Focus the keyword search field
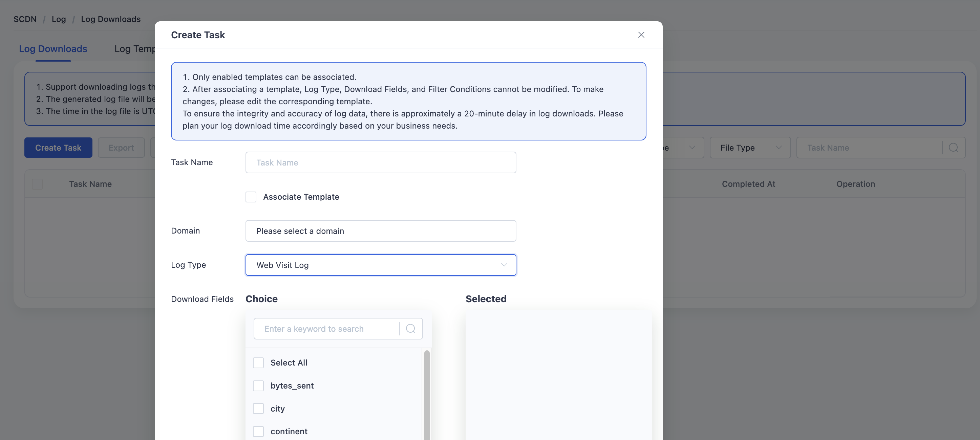980x440 pixels. click(x=326, y=329)
